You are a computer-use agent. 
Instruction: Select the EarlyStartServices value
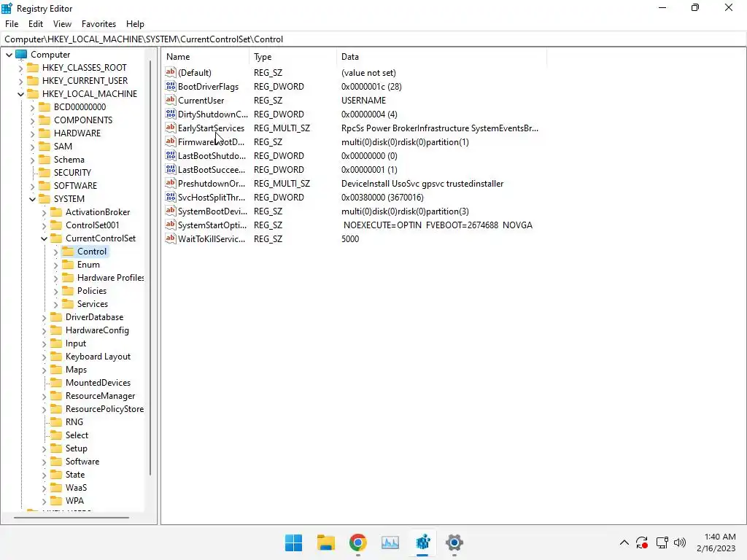pos(211,128)
